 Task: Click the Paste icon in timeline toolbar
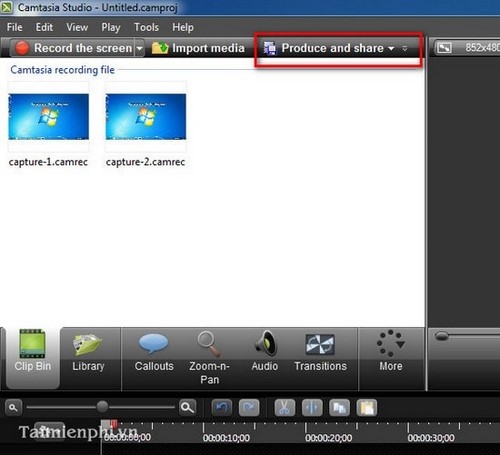tap(367, 408)
